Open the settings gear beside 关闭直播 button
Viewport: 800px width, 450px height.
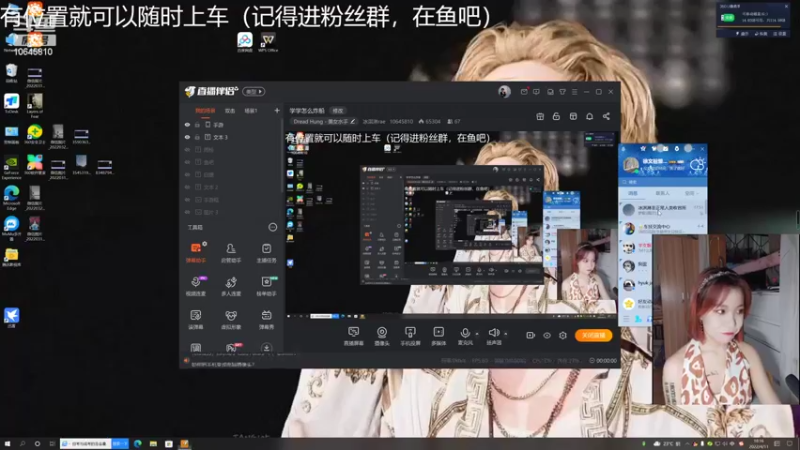[x=563, y=335]
